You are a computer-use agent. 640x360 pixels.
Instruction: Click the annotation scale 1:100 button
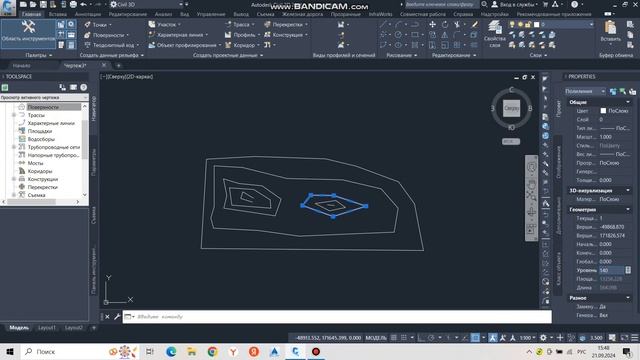(x=527, y=338)
